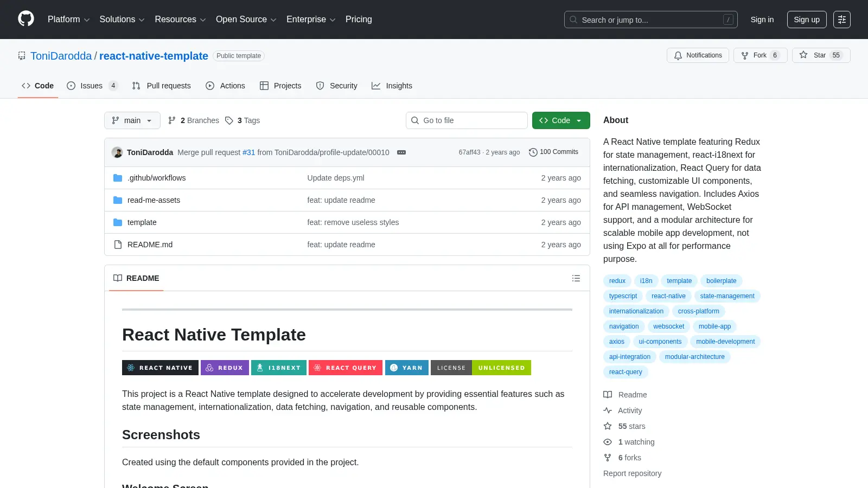Image resolution: width=868 pixels, height=488 pixels.
Task: Switch to the Projects tab
Action: pos(280,86)
